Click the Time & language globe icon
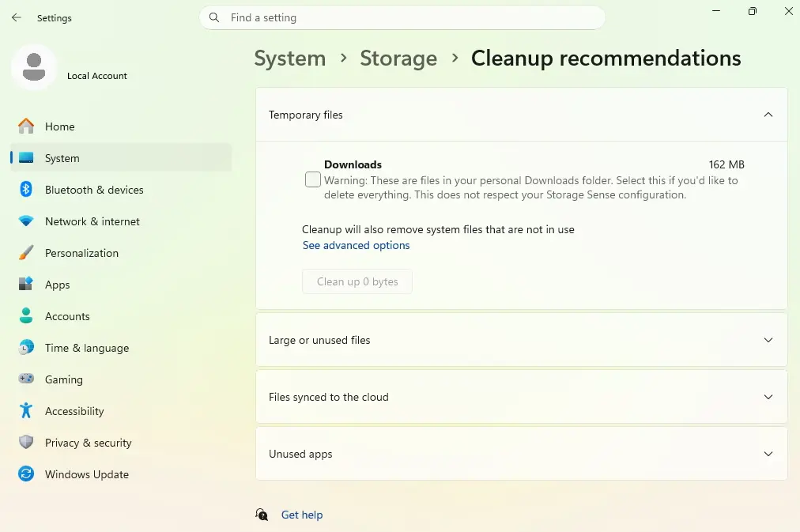The width and height of the screenshot is (800, 532). [x=26, y=347]
